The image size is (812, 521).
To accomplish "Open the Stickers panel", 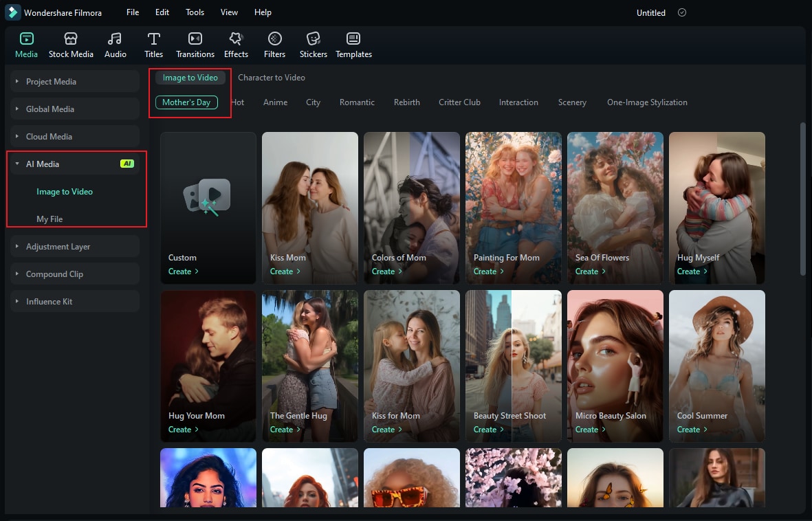I will pyautogui.click(x=314, y=45).
